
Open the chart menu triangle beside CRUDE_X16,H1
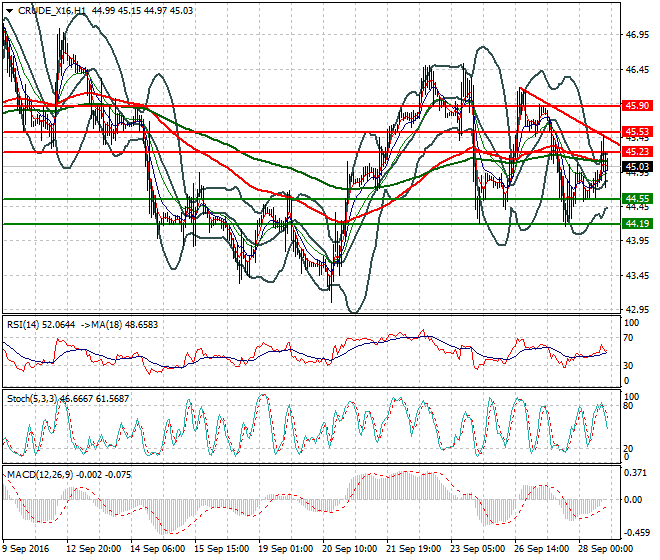(x=9, y=11)
